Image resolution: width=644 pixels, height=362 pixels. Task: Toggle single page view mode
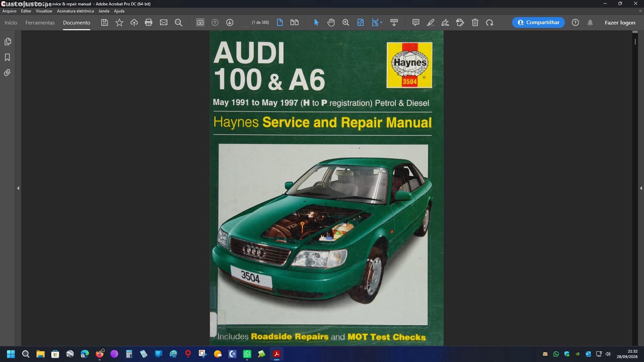tap(280, 22)
